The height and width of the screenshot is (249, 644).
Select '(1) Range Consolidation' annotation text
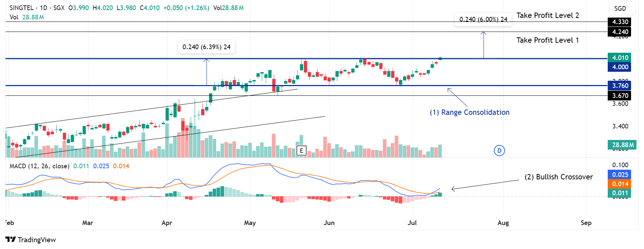click(x=470, y=112)
